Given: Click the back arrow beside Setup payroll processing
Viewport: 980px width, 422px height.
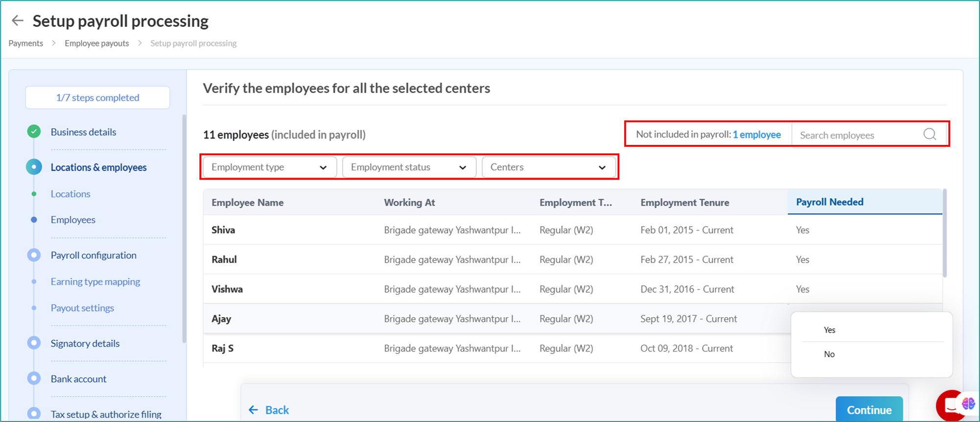Looking at the screenshot, I should click(18, 21).
